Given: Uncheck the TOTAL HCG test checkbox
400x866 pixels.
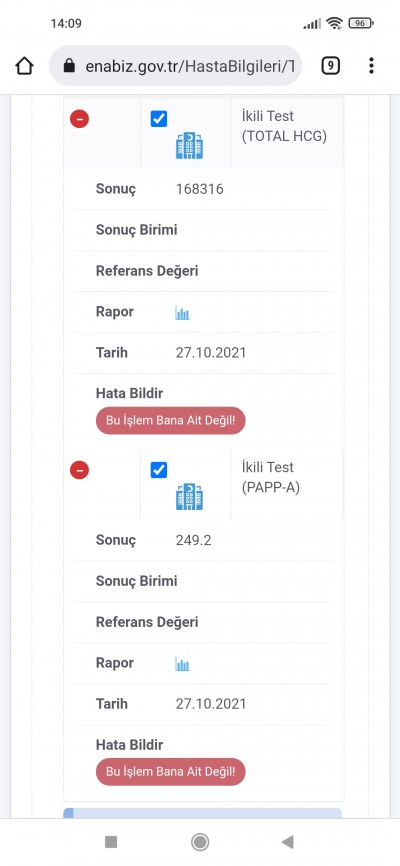Looking at the screenshot, I should click(159, 119).
